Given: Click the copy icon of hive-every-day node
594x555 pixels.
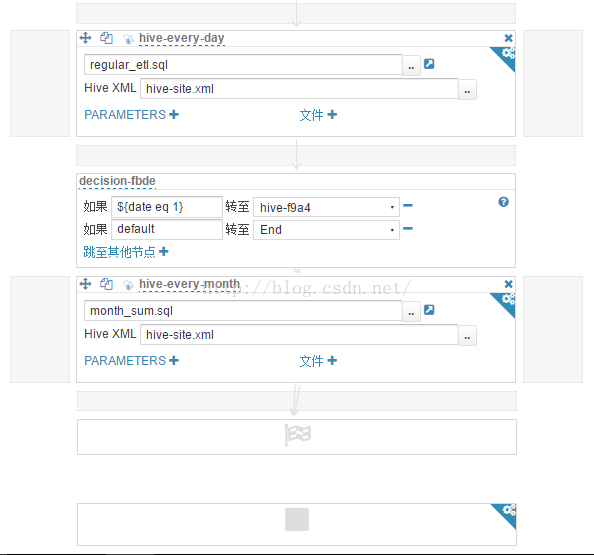Looking at the screenshot, I should point(106,38).
